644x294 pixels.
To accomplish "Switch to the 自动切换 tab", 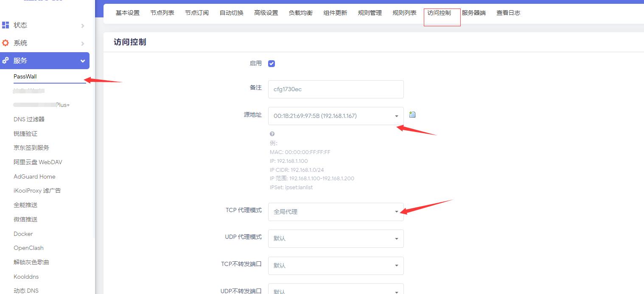I will 231,13.
